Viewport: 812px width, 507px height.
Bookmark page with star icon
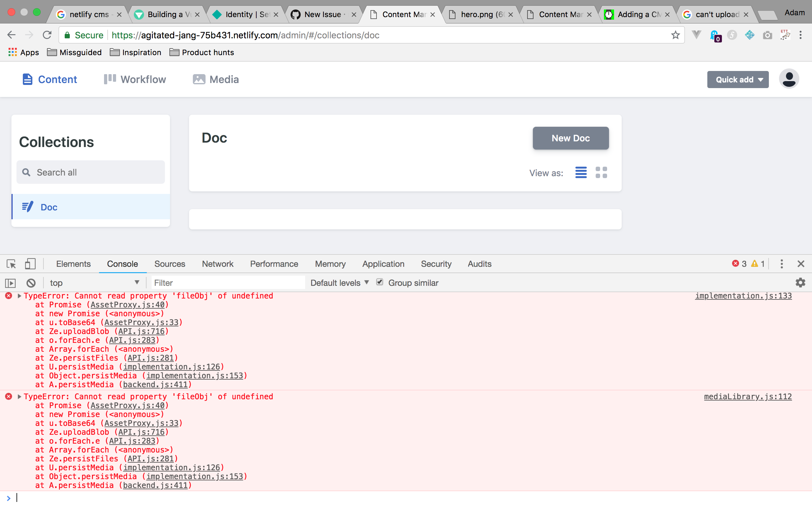[x=675, y=35]
